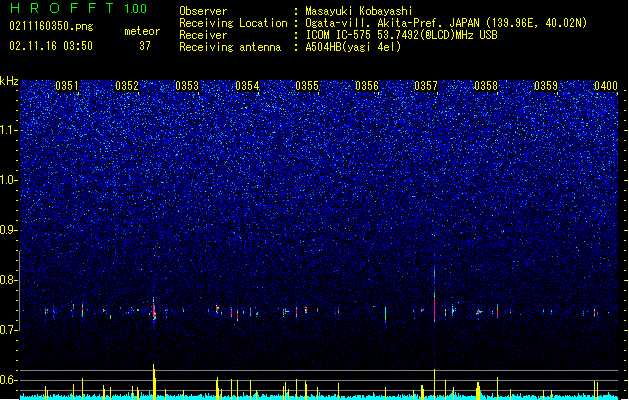Click time marker 0352
Viewport: 629px width, 400px height.
click(x=127, y=86)
